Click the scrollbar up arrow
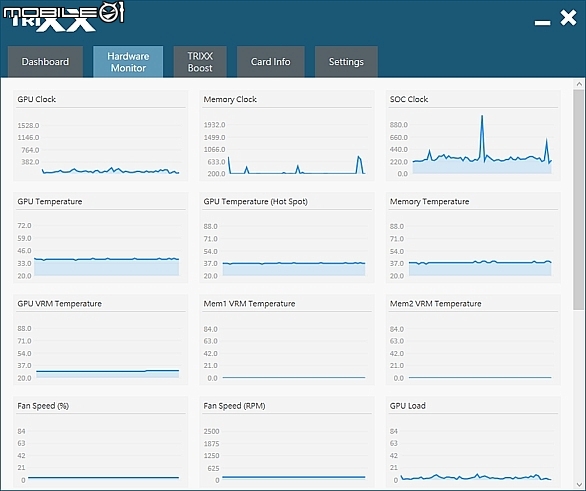This screenshot has height=491, width=586. click(579, 84)
